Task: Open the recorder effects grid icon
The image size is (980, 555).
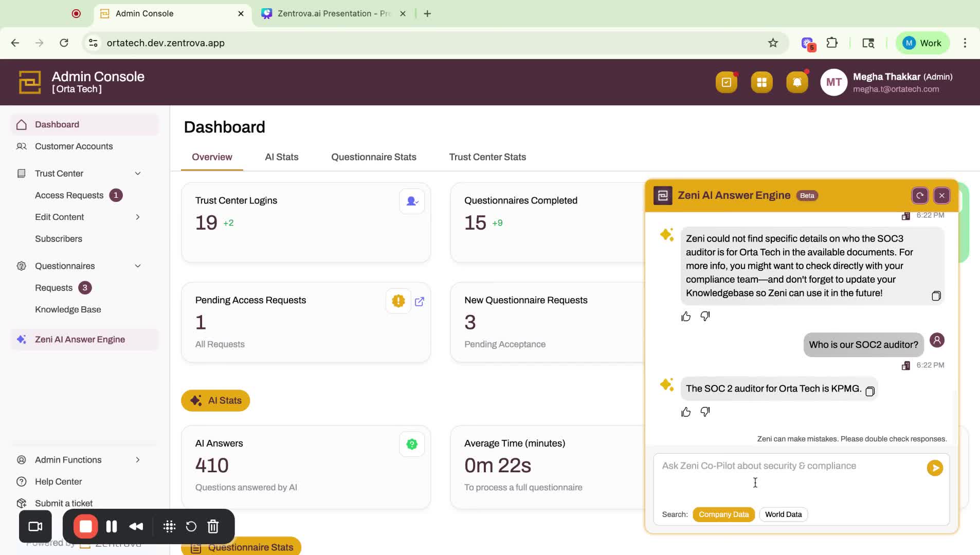Action: [x=169, y=526]
